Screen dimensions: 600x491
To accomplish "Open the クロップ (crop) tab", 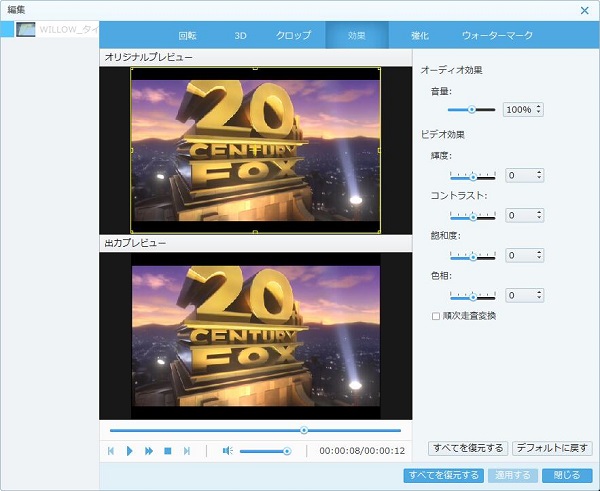I will [x=293, y=36].
